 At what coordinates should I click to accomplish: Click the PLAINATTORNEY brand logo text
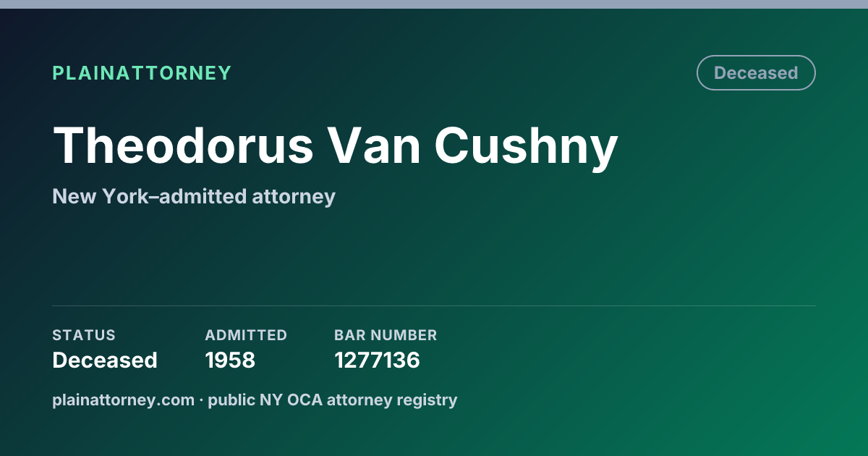pos(142,73)
